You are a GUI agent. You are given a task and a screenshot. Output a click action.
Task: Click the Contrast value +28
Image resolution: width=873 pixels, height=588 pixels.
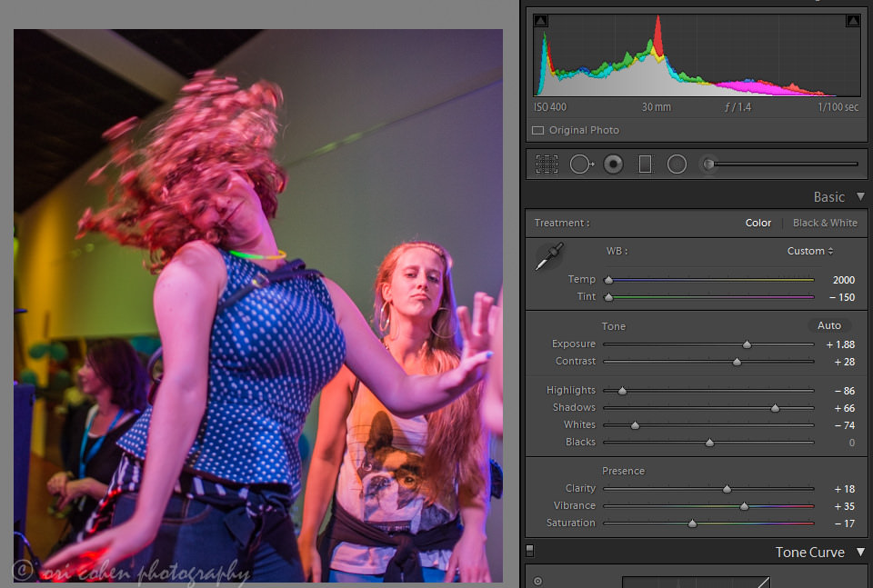[844, 362]
